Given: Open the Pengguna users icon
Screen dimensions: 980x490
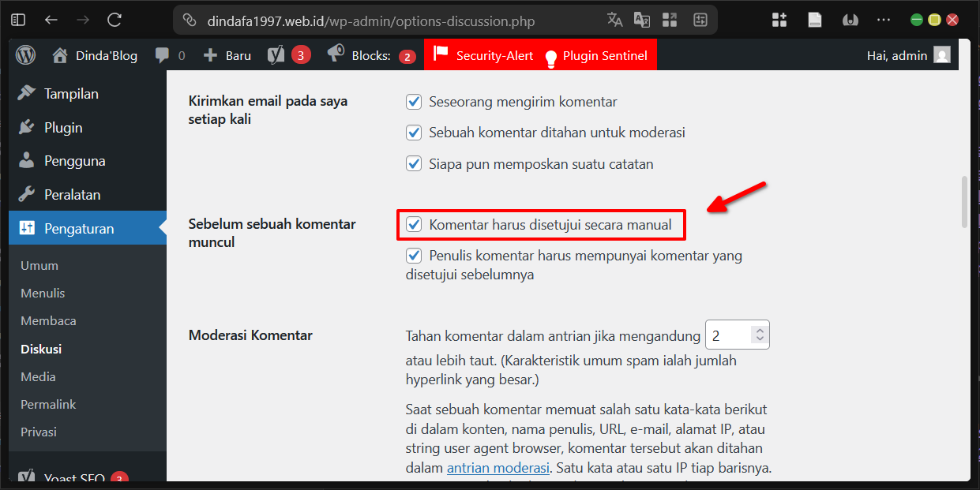Looking at the screenshot, I should point(26,160).
